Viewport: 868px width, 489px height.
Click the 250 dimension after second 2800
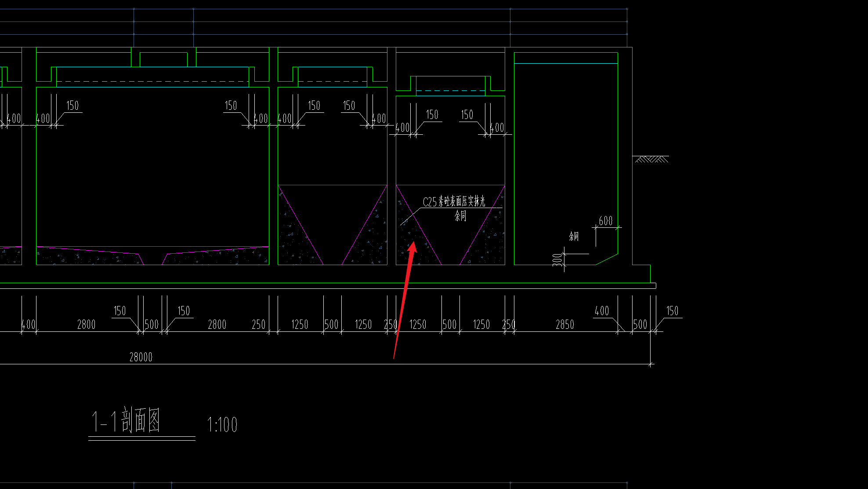[x=258, y=325]
